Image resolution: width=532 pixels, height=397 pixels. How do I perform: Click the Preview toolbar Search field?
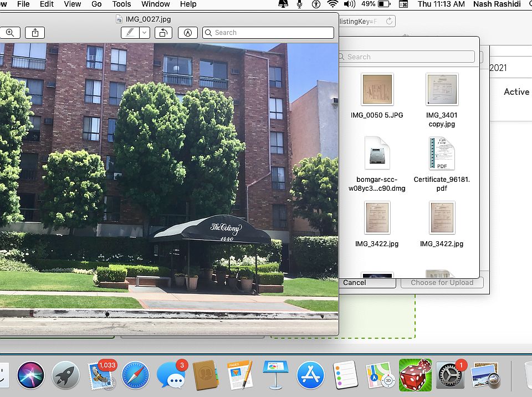coord(268,33)
